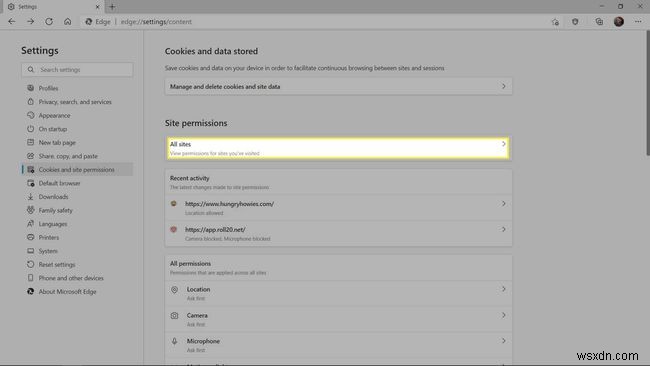This screenshot has width=650, height=366.
Task: Click the Languages sidebar icon
Action: tap(30, 224)
